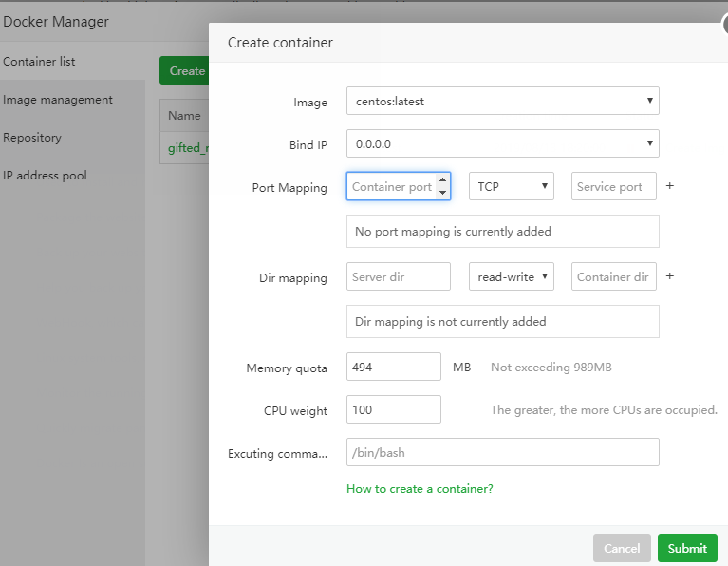
Task: Open the How to create a container link
Action: pyautogui.click(x=420, y=489)
